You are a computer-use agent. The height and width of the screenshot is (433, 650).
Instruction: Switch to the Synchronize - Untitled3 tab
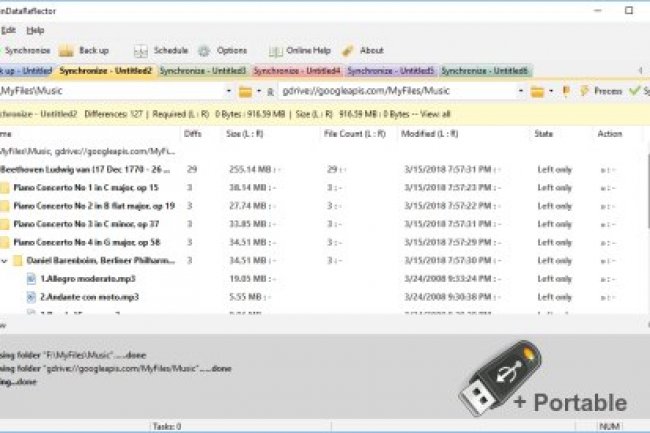(204, 71)
